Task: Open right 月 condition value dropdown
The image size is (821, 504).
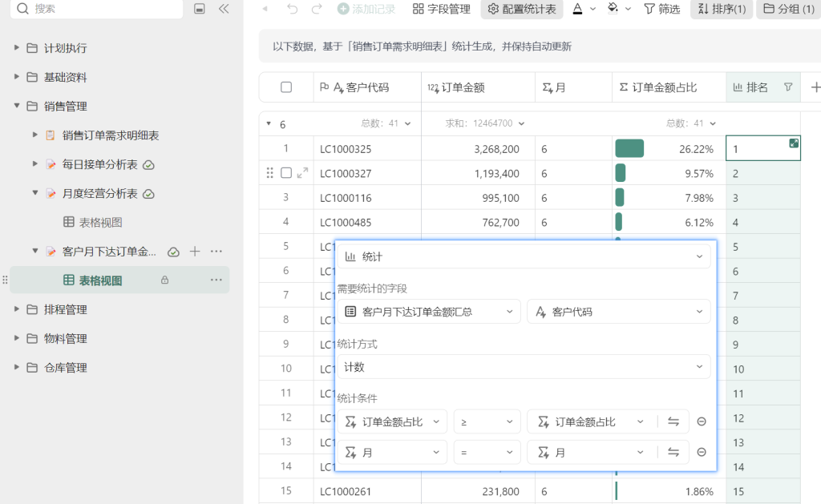Action: [x=591, y=452]
